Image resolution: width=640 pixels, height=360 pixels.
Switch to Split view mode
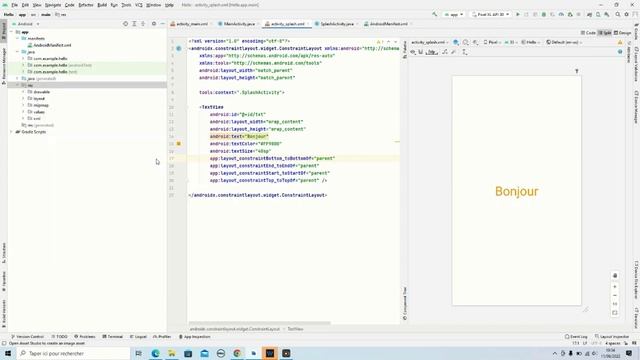click(x=604, y=33)
